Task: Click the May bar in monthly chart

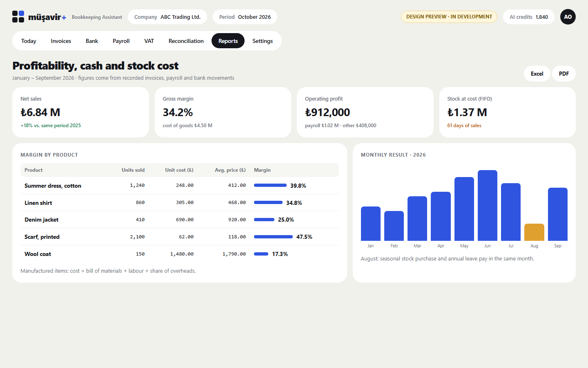Action: tap(464, 209)
